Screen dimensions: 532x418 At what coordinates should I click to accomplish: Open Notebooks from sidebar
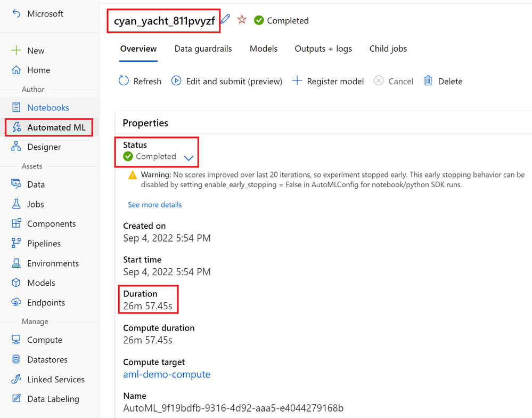click(48, 108)
